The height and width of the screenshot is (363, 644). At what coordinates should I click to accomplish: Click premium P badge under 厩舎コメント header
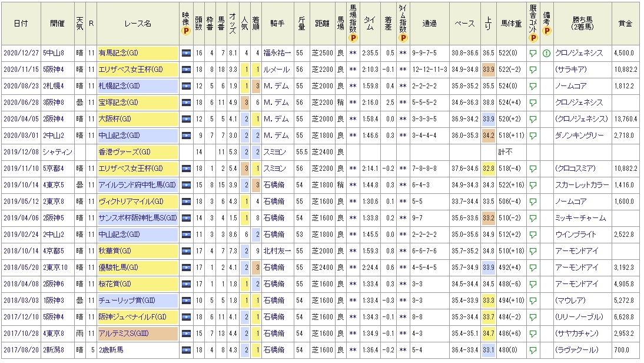tap(532, 38)
